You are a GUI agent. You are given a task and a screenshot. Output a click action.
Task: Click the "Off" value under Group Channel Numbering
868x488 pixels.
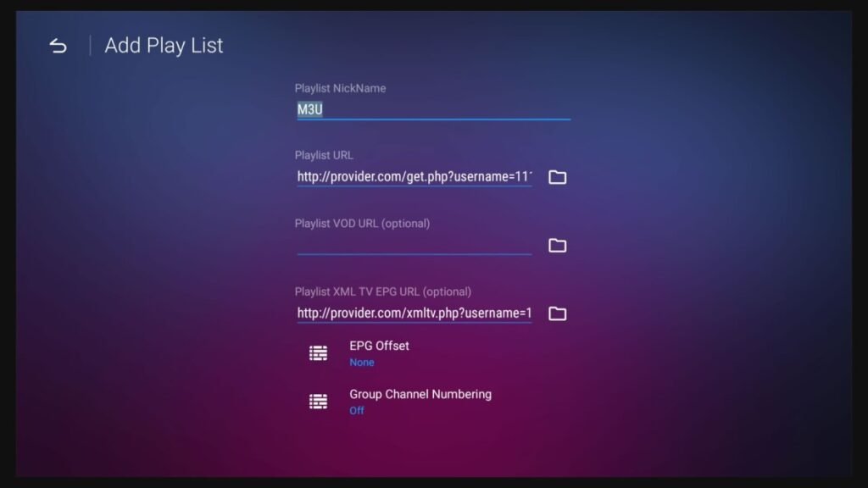click(357, 411)
